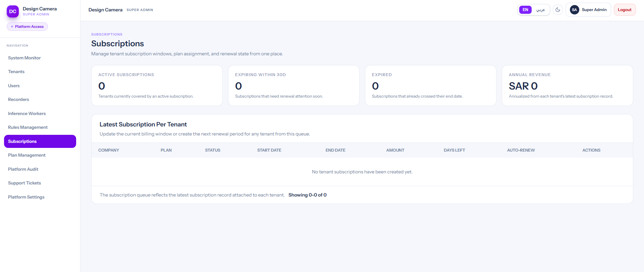Toggle dark mode moon icon
Viewport: 644px width, 272px height.
tap(558, 10)
